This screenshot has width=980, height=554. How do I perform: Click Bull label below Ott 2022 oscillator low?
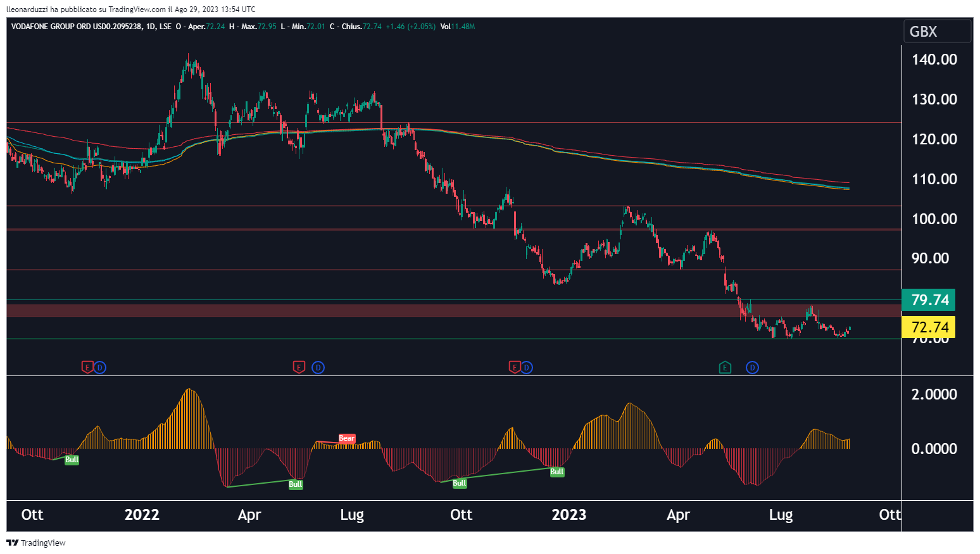point(460,483)
